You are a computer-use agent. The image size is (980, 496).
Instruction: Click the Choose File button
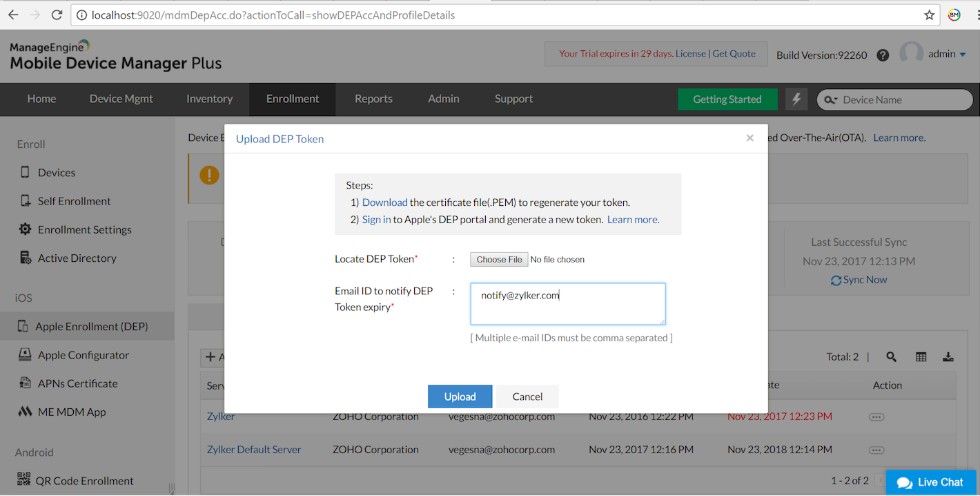(499, 259)
